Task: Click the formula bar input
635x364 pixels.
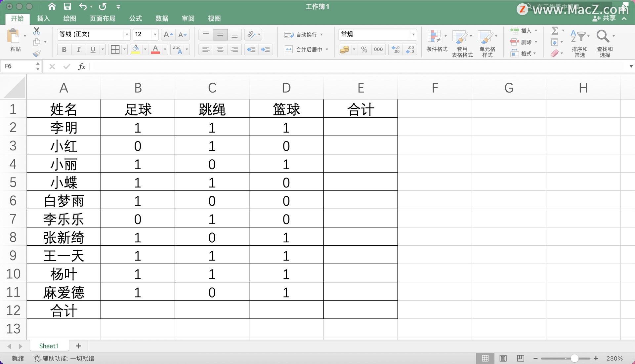Action: 359,66
